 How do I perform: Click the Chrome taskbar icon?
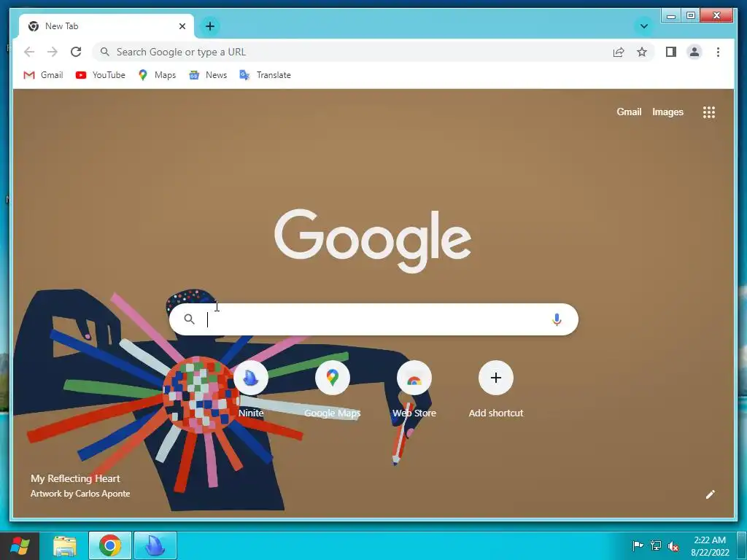point(109,545)
